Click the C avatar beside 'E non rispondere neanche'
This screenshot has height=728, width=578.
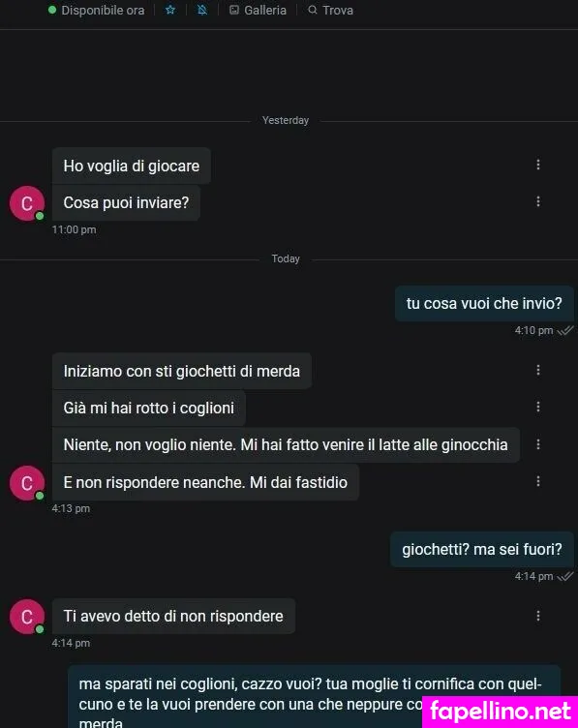pyautogui.click(x=27, y=483)
